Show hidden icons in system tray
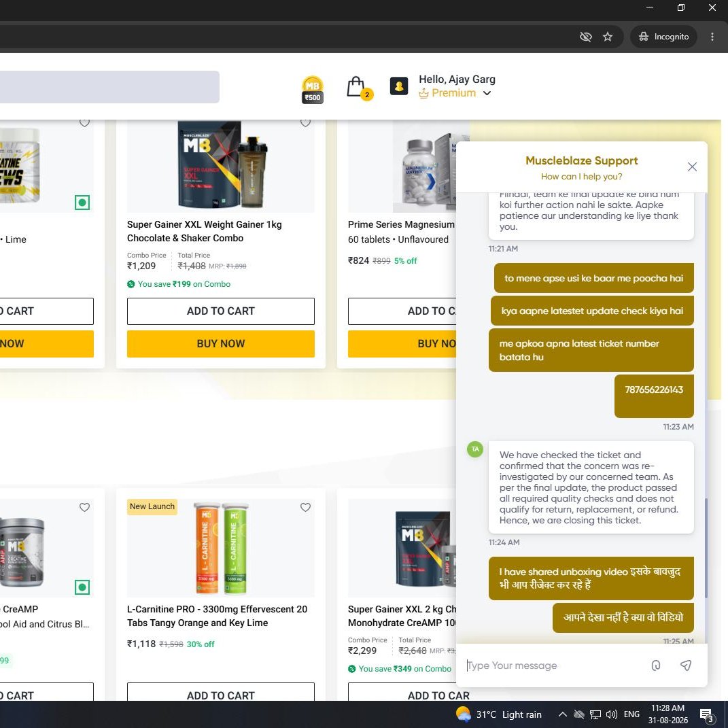This screenshot has height=728, width=728. 562,714
